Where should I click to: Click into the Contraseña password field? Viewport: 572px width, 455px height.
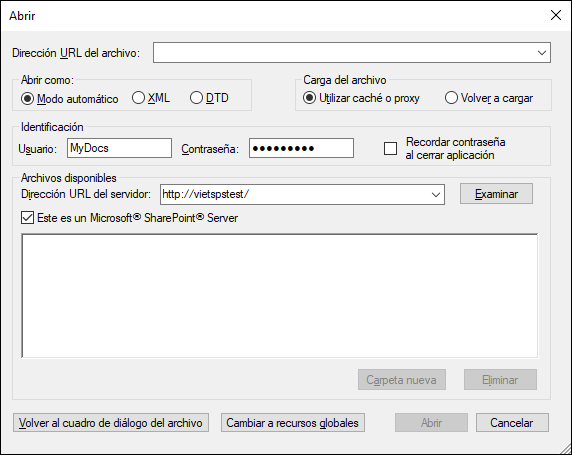301,148
